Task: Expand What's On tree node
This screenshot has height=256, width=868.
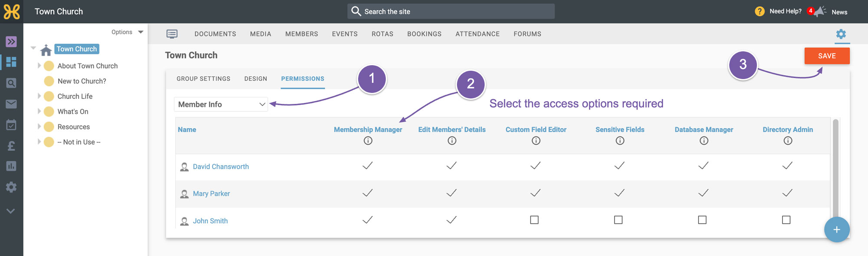Action: pos(39,111)
